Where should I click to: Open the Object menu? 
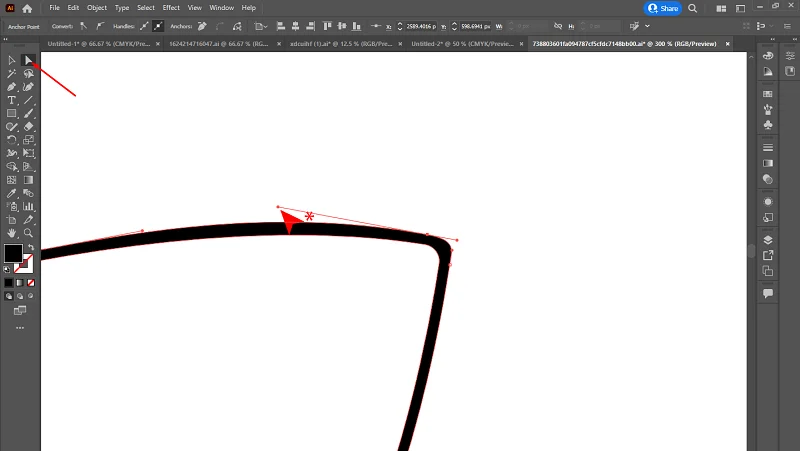tap(97, 8)
